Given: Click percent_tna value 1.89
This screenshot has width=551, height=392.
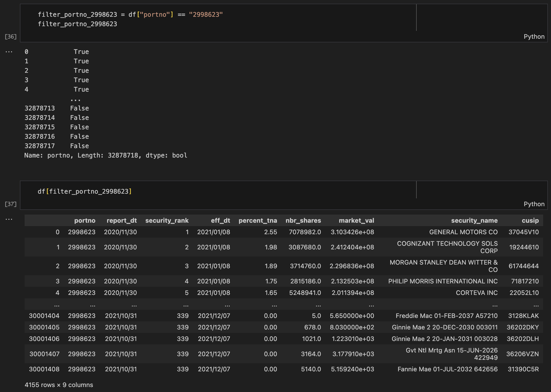Looking at the screenshot, I should (x=271, y=266).
